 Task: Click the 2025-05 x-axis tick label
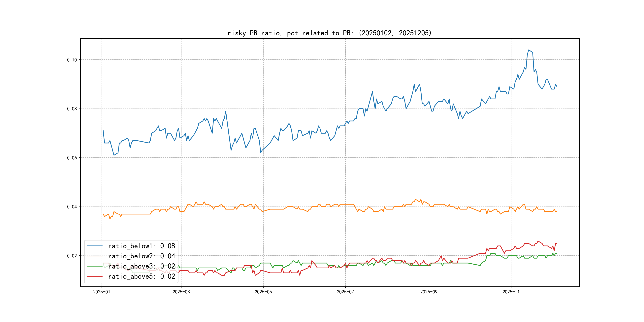coord(263,292)
